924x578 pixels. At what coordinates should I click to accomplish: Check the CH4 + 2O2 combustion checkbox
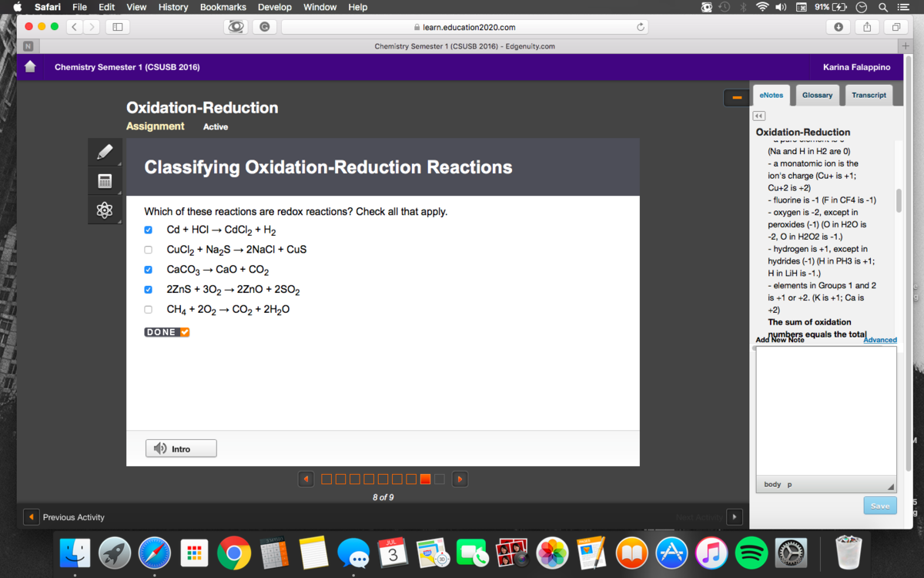point(149,310)
